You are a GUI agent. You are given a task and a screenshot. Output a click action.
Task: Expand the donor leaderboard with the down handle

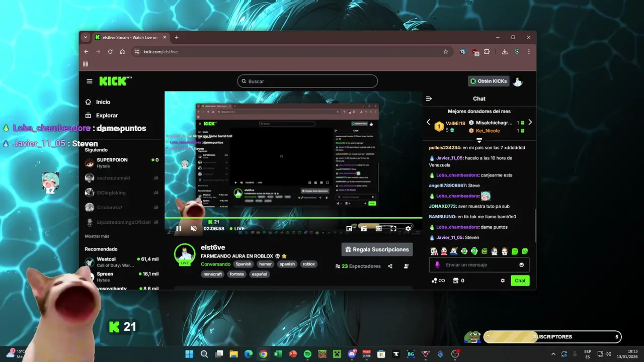(x=479, y=140)
